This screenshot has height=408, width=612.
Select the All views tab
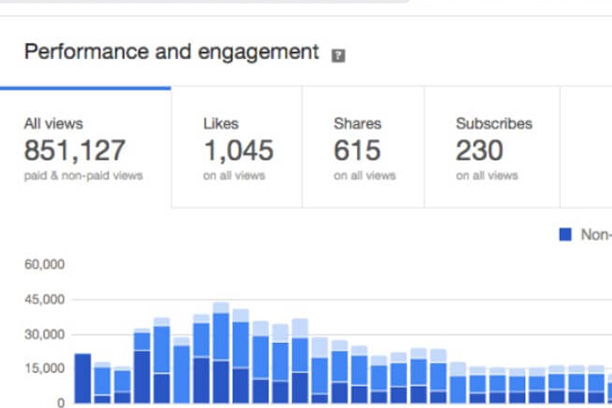tap(85, 148)
